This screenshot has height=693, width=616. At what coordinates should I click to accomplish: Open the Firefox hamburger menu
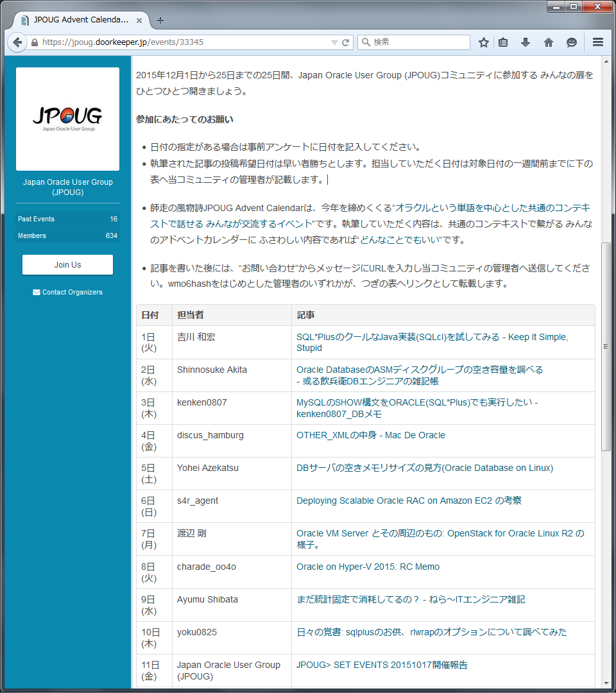click(x=598, y=42)
